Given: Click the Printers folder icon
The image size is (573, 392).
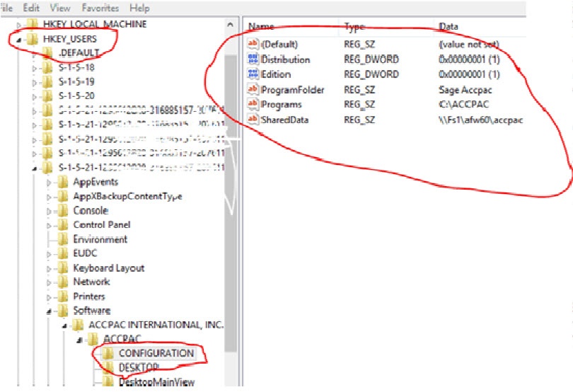Looking at the screenshot, I should click(x=63, y=296).
